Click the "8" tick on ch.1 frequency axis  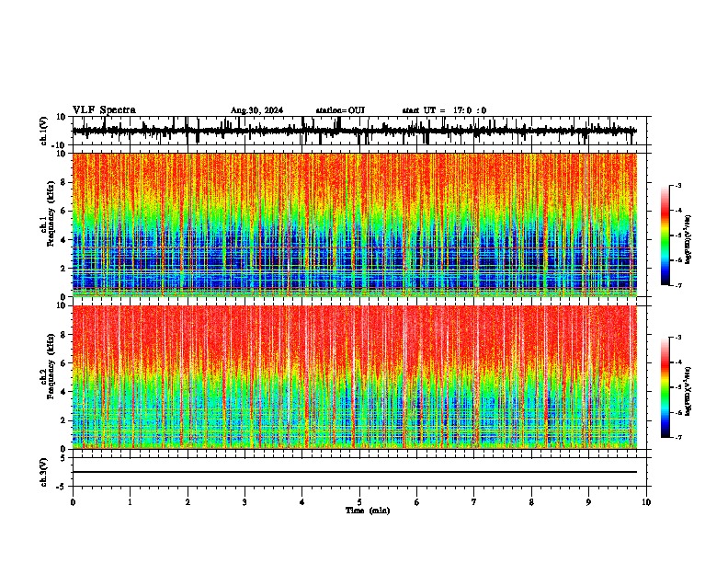point(63,182)
